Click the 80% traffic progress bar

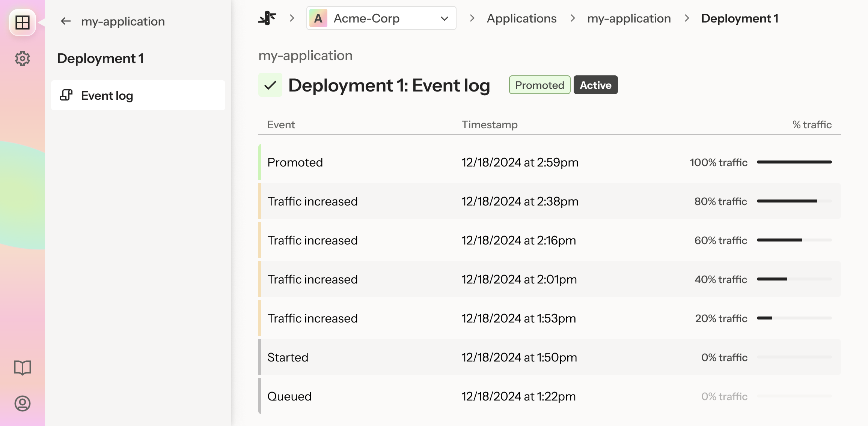[794, 201]
